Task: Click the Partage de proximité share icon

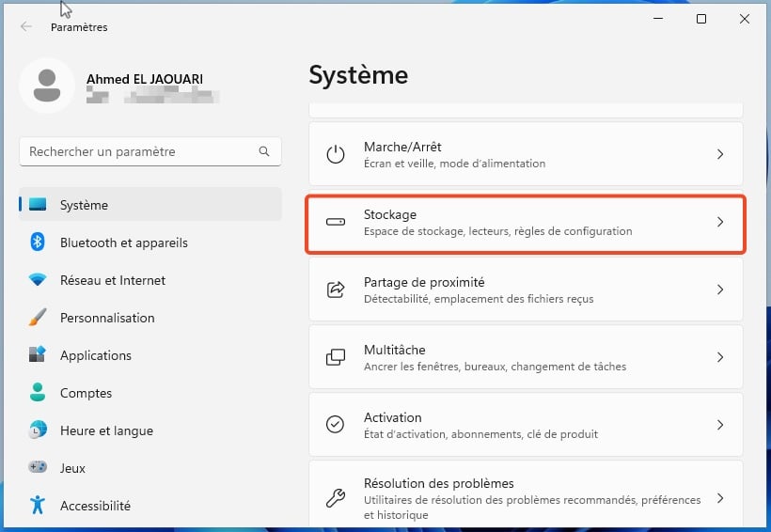Action: click(336, 289)
